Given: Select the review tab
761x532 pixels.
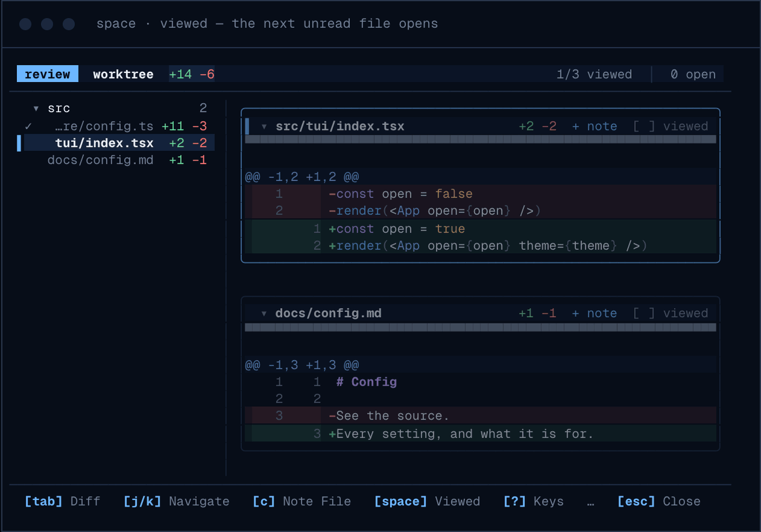Looking at the screenshot, I should (x=48, y=74).
